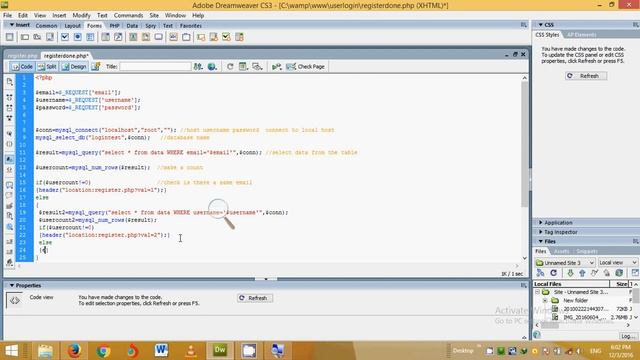Image resolution: width=640 pixels, height=360 pixels.
Task: Switch to the register.php document tab
Action: pos(22,56)
